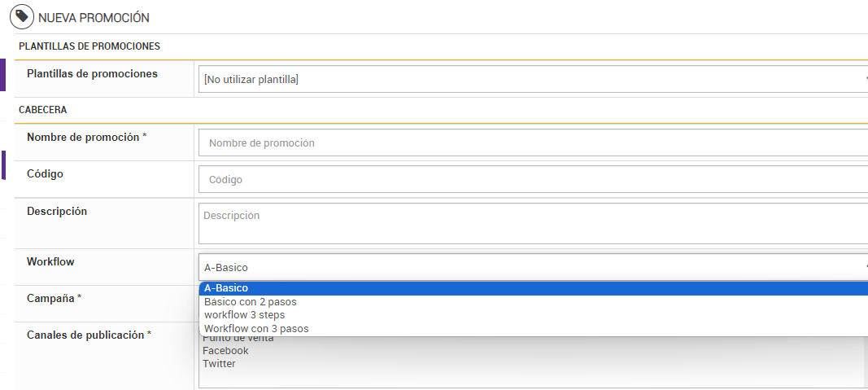Open the Plantillas de promociones dropdown
Image resolution: width=868 pixels, height=390 pixels.
coord(533,79)
